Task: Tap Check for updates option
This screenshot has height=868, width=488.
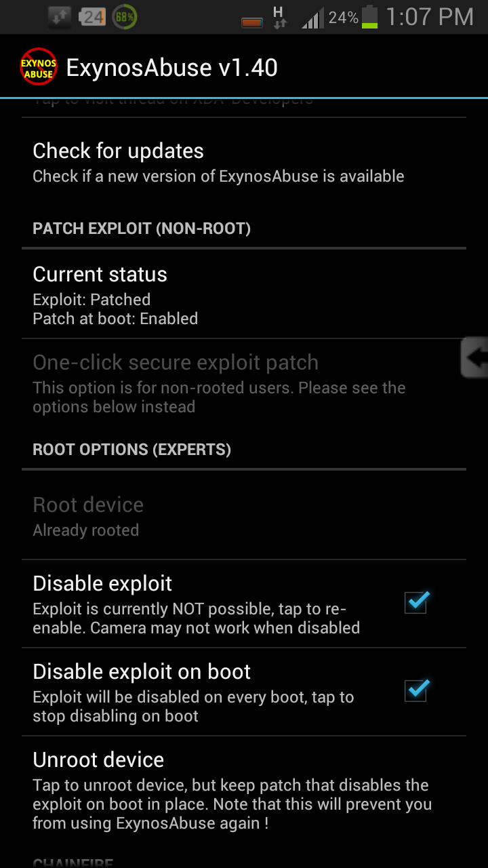Action: [x=244, y=162]
